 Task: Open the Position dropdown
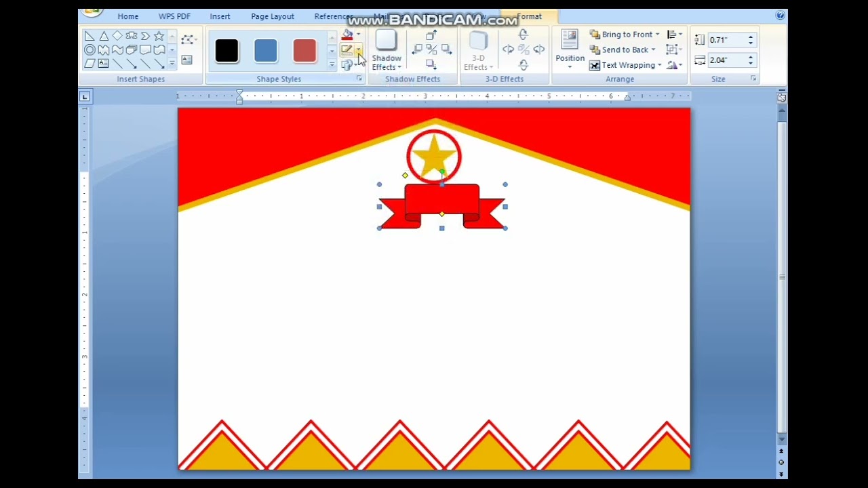[570, 50]
